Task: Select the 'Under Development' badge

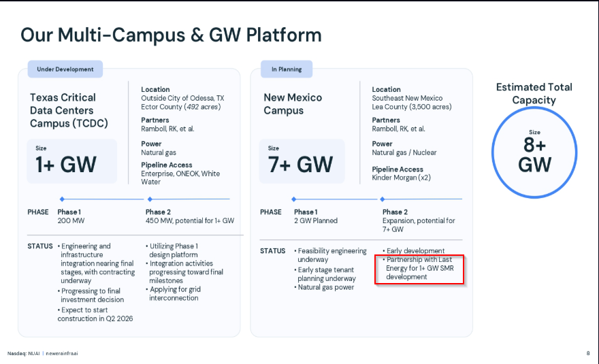Action: click(65, 69)
